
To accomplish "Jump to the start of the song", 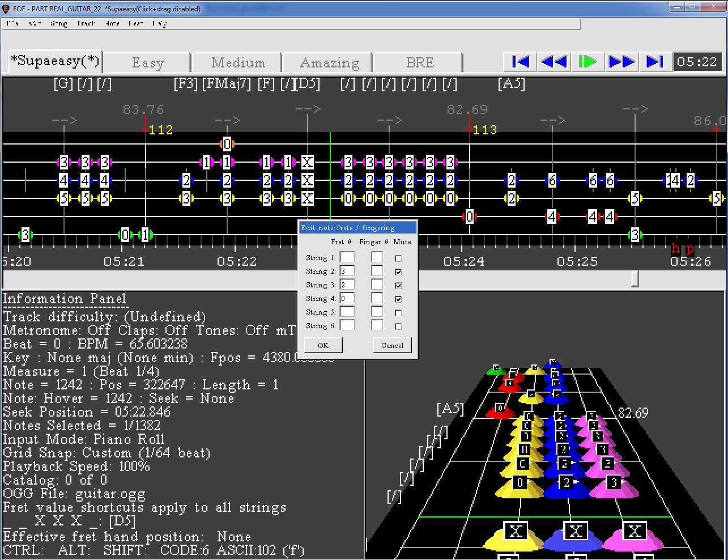I will (x=520, y=62).
